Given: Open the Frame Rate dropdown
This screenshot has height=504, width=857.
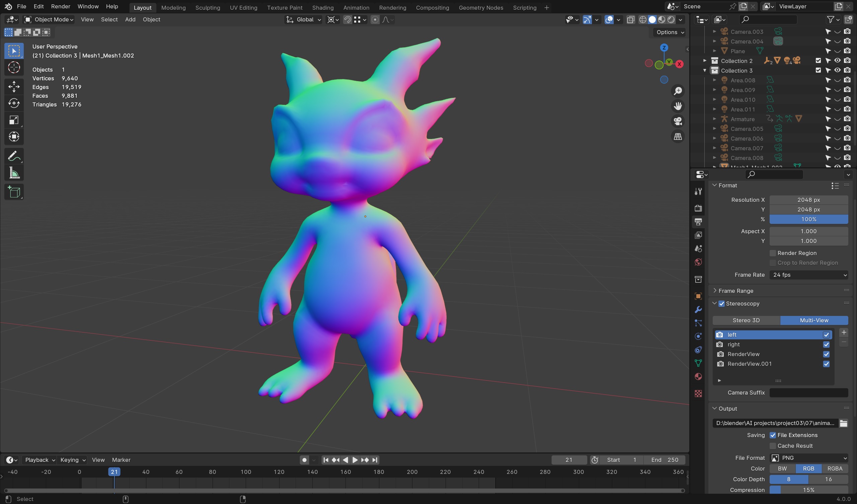Looking at the screenshot, I should click(x=809, y=275).
